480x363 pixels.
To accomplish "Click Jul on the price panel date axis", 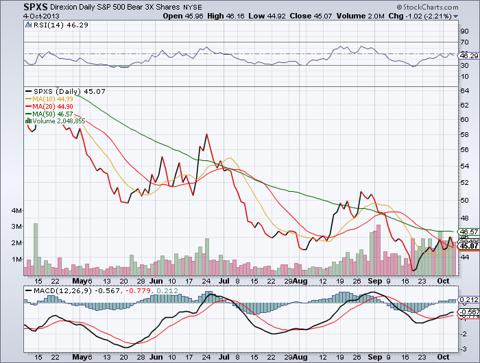I will click(224, 281).
